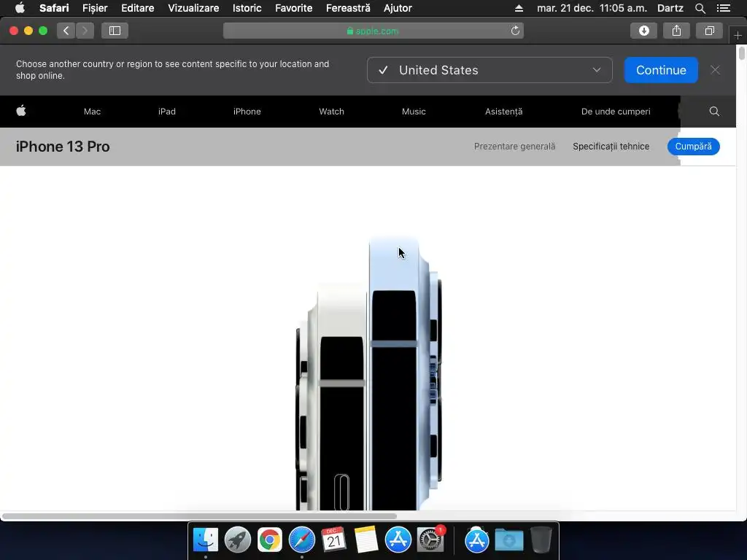Open Prezentare generală tab
Image resolution: width=747 pixels, height=560 pixels.
[514, 147]
